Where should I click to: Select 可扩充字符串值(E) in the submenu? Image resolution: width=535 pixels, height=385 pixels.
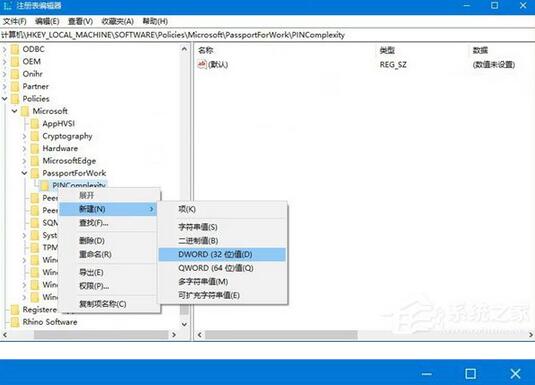222,296
